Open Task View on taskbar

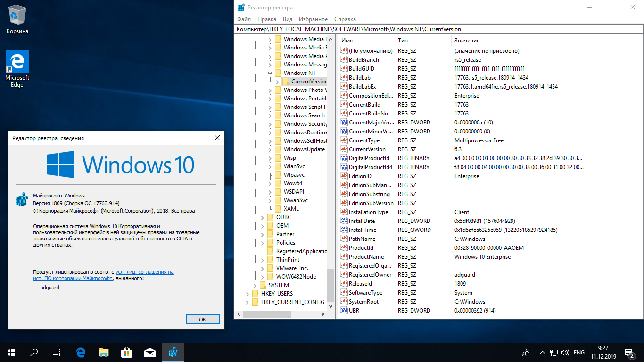click(x=57, y=352)
